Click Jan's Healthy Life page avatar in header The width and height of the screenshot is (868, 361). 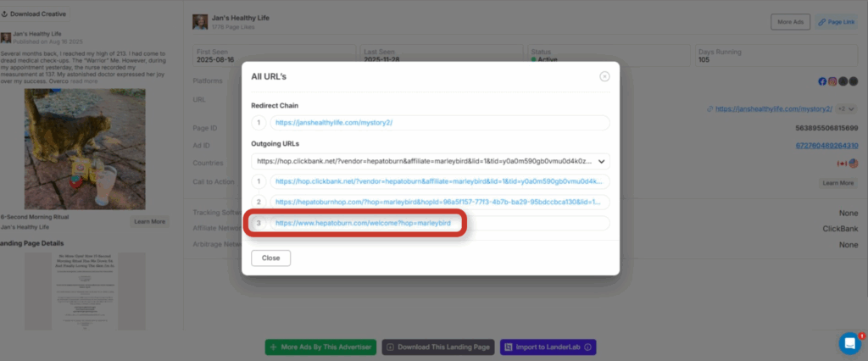point(200,22)
